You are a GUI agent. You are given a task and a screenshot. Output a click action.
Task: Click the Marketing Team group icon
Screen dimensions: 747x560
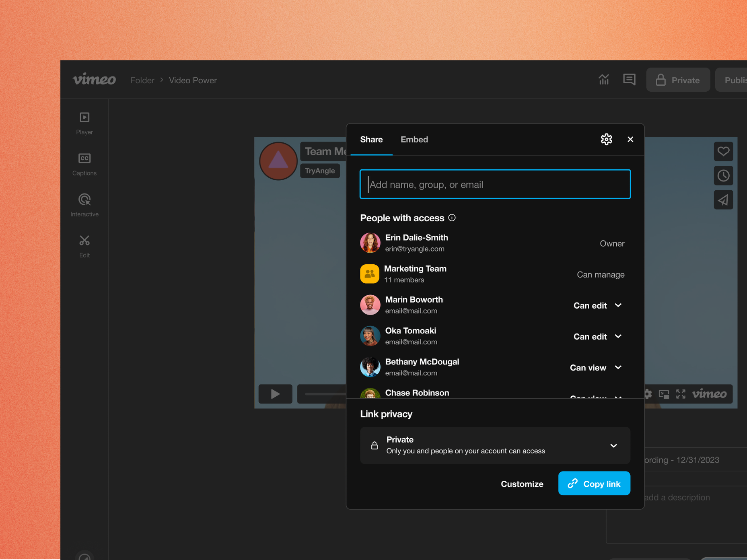(x=370, y=274)
